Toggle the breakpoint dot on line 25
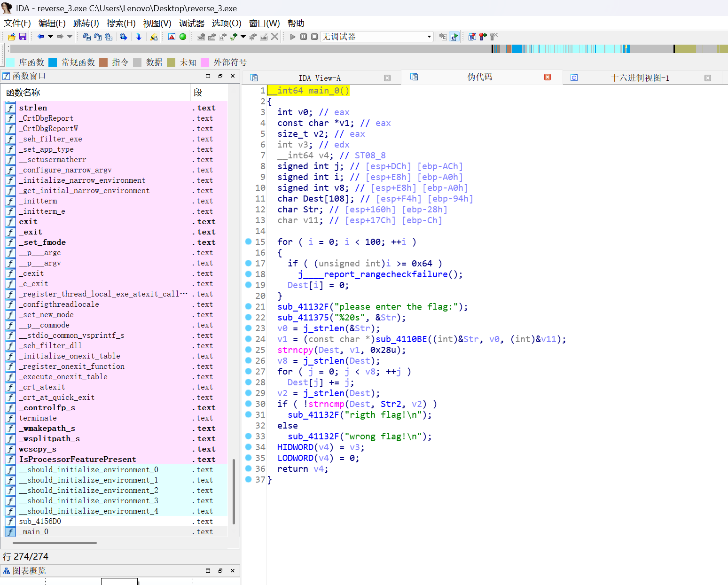Viewport: 728px width, 585px height. 249,350
